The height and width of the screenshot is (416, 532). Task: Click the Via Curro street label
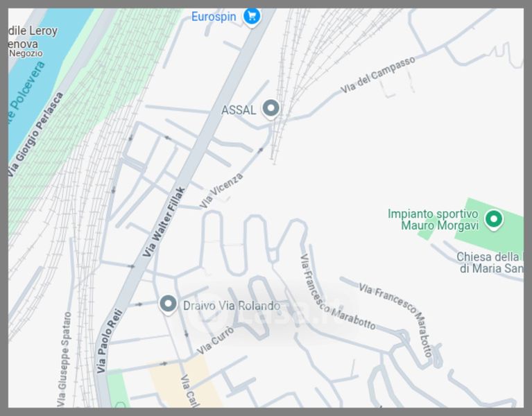coord(216,340)
